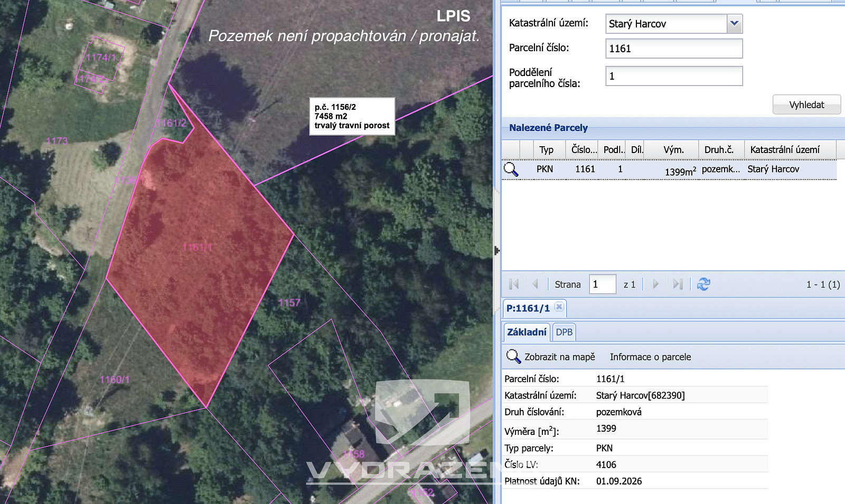Image resolution: width=845 pixels, height=504 pixels.
Task: Click parcel label 1174/1 on the map
Action: 101,57
